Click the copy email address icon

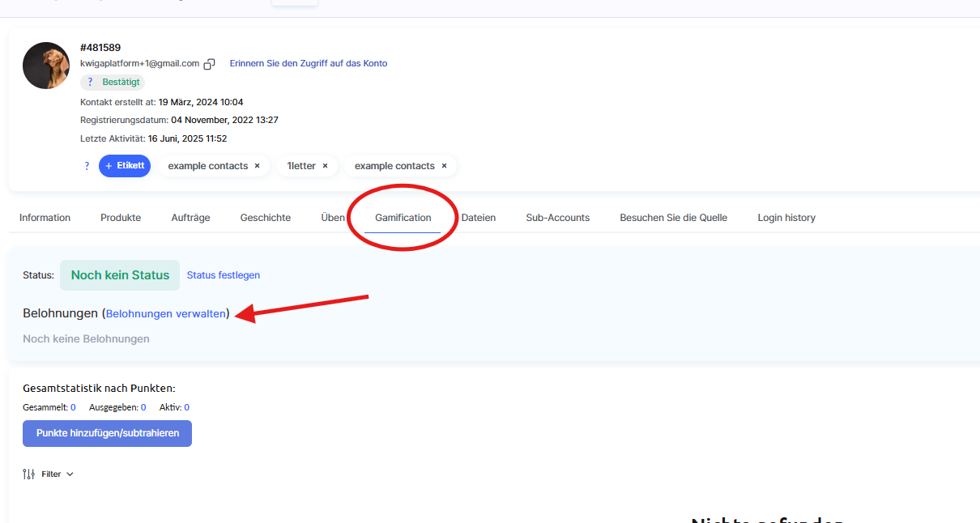[x=210, y=64]
